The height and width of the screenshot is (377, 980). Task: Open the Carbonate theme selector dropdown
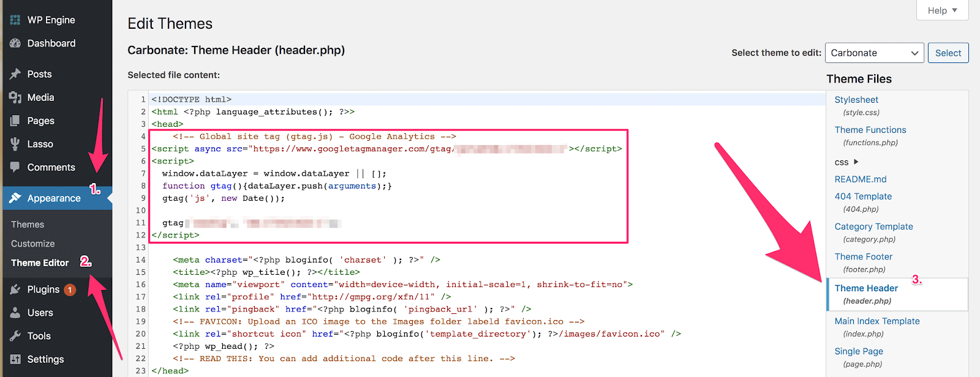tap(875, 53)
